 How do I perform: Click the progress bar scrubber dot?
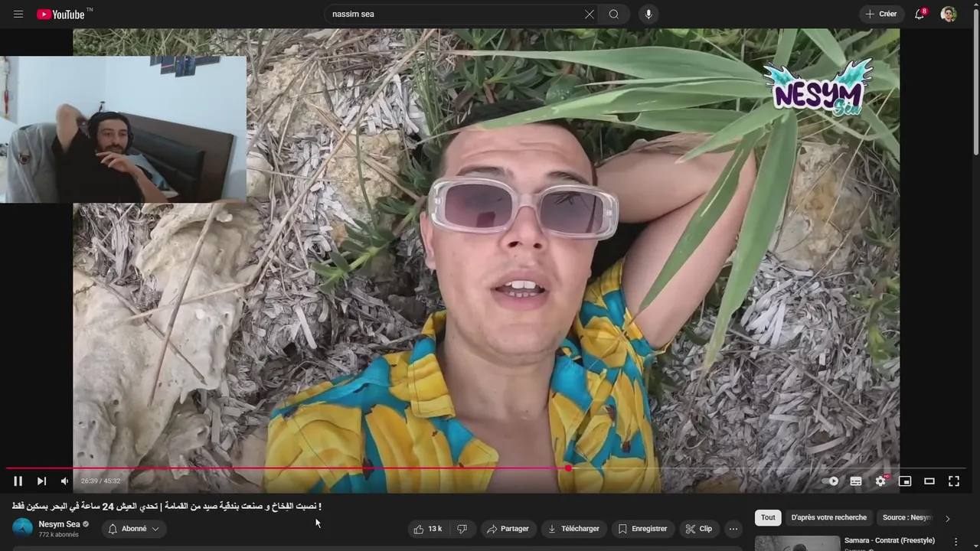(x=568, y=468)
